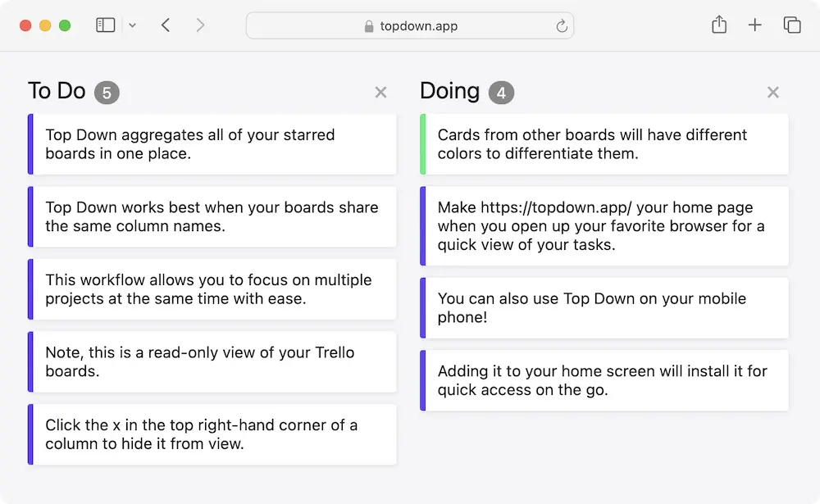820x504 pixels.
Task: Reload the topdown.app page
Action: 561,25
